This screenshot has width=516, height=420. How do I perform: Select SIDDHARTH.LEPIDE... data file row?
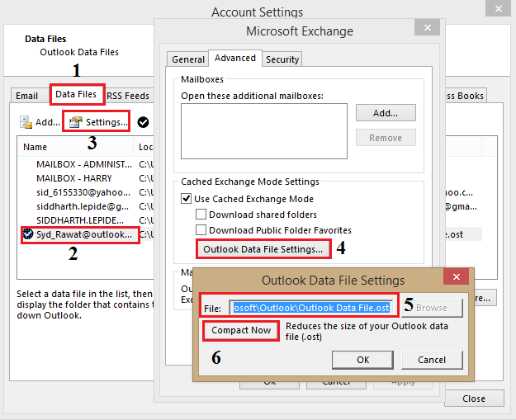click(x=85, y=220)
